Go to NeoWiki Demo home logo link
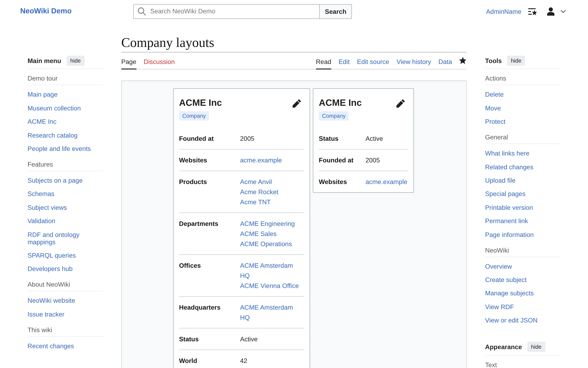Viewport: 588px width, 368px height. coord(46,11)
